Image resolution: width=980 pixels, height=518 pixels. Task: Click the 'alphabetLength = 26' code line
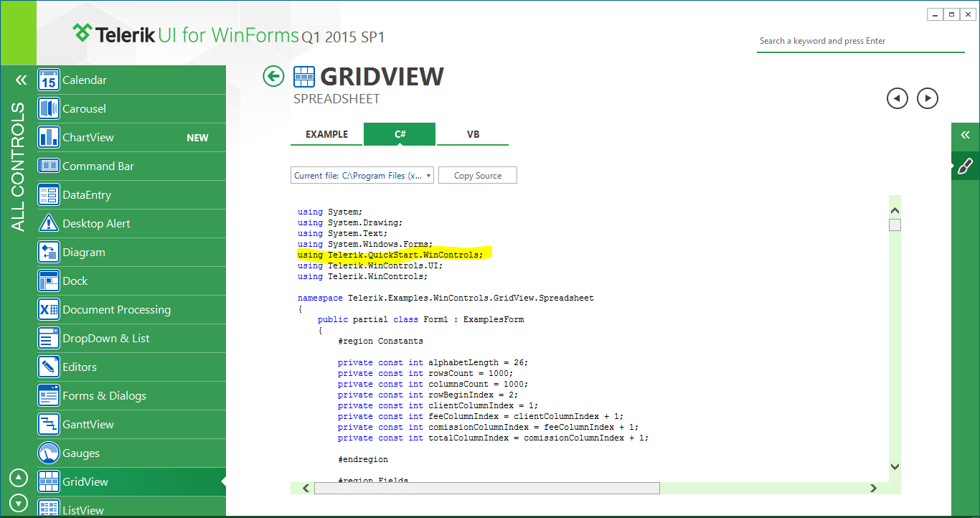point(433,362)
